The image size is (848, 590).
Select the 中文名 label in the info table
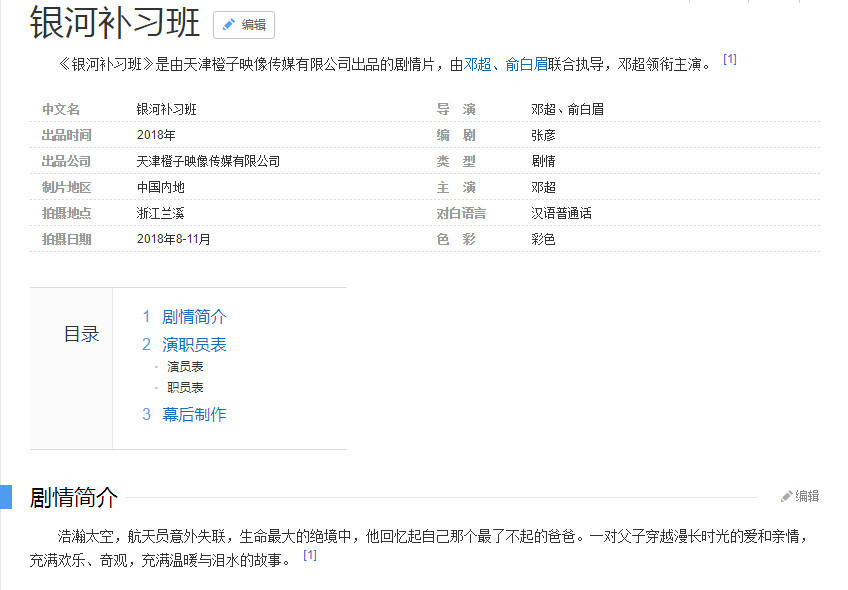pyautogui.click(x=62, y=109)
